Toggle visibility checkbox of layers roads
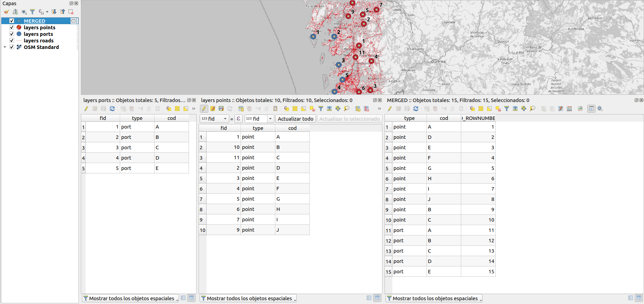This screenshot has height=304, width=644. coord(12,40)
